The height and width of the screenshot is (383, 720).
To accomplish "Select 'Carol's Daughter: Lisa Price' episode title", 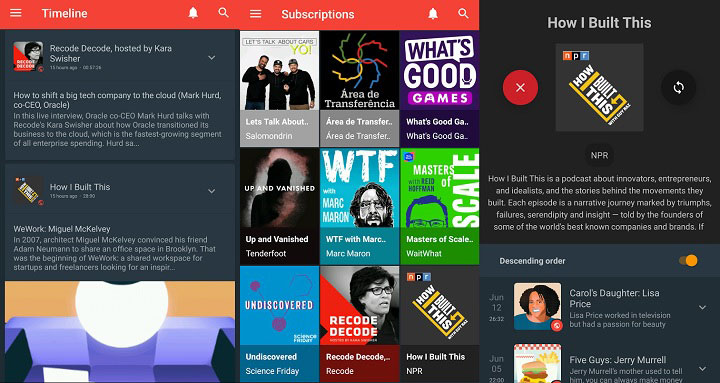I will coord(614,298).
